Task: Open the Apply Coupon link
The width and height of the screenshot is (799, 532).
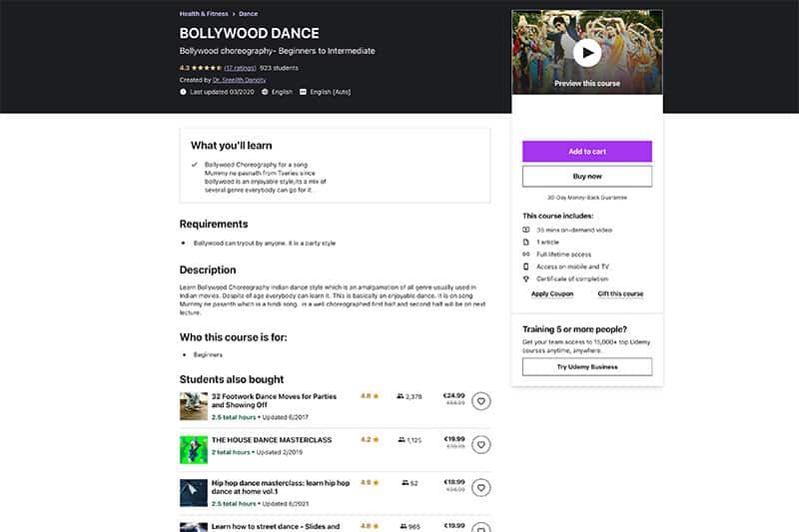Action: pos(552,293)
